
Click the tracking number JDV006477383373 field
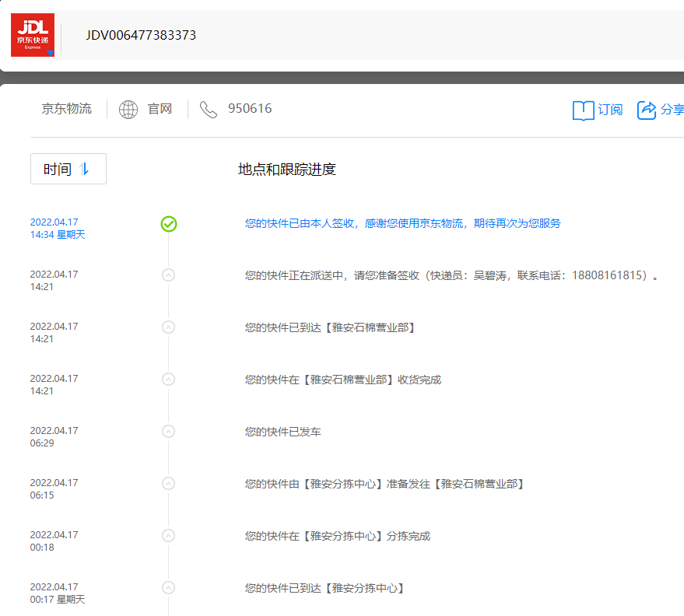[x=141, y=35]
